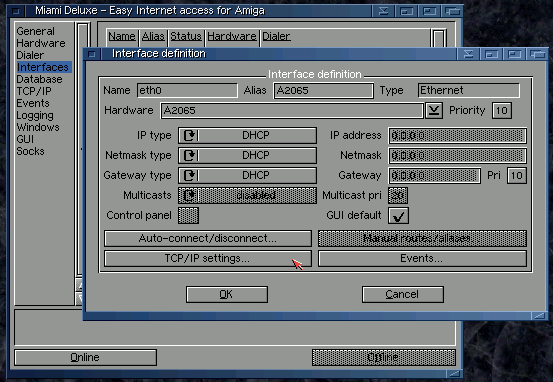Toggle the Control panel checkbox
Screen dimensions: 553x382
point(189,216)
